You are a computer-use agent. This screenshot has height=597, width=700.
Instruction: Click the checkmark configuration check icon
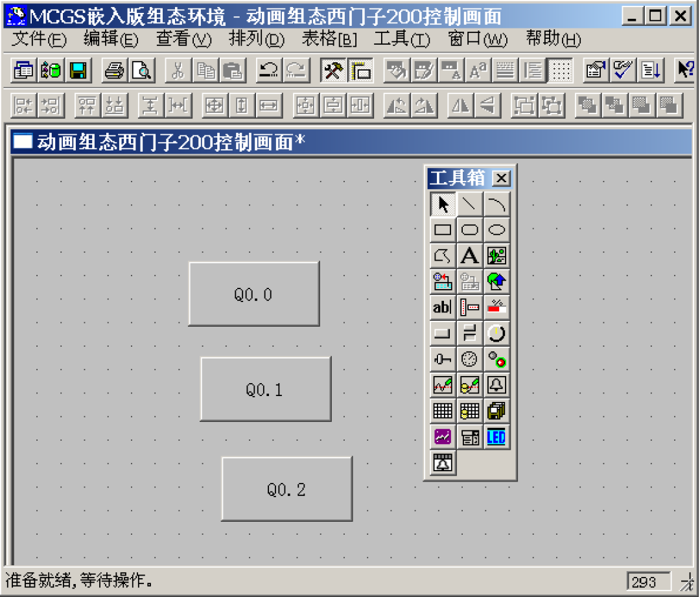pyautogui.click(x=624, y=70)
